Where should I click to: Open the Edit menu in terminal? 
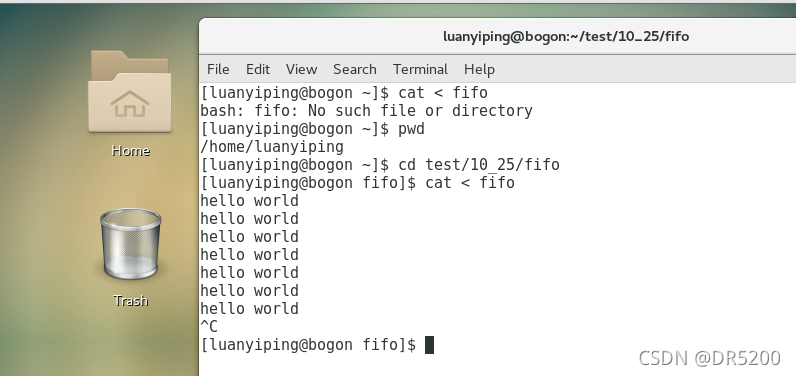click(258, 69)
